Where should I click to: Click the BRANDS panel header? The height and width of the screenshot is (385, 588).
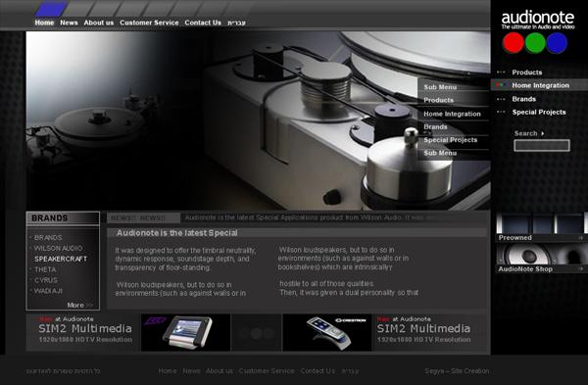63,218
